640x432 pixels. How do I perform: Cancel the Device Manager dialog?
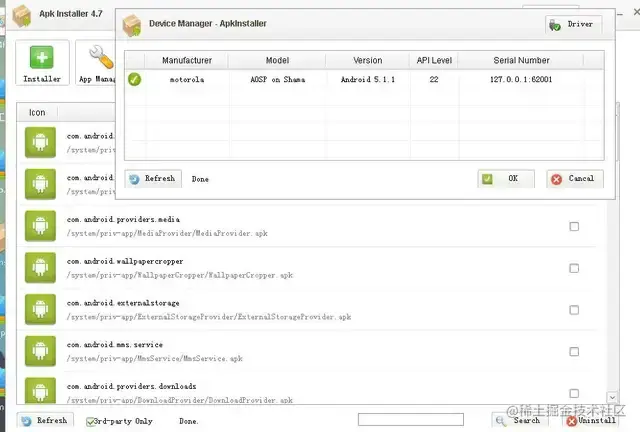tap(575, 179)
